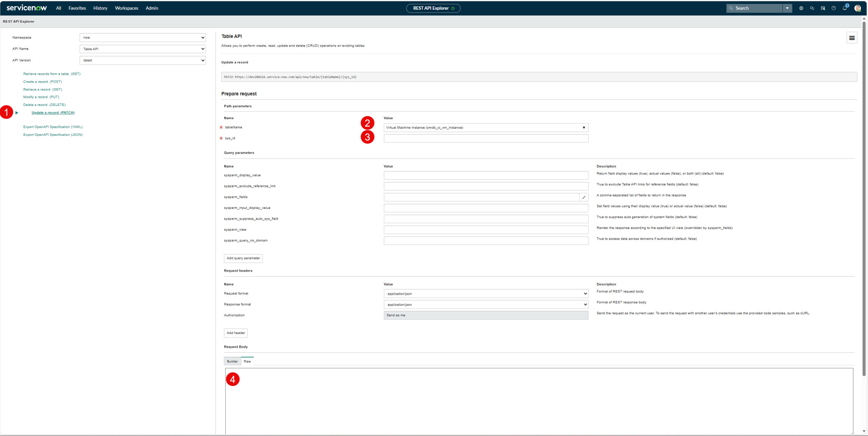This screenshot has width=868, height=436.
Task: Select Update a record (PATCH)
Action: coord(53,113)
